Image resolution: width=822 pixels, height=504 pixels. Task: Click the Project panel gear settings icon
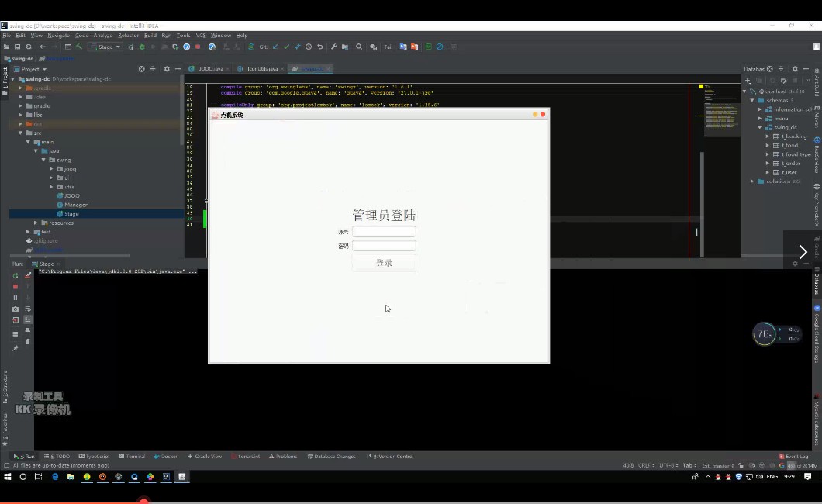point(167,69)
